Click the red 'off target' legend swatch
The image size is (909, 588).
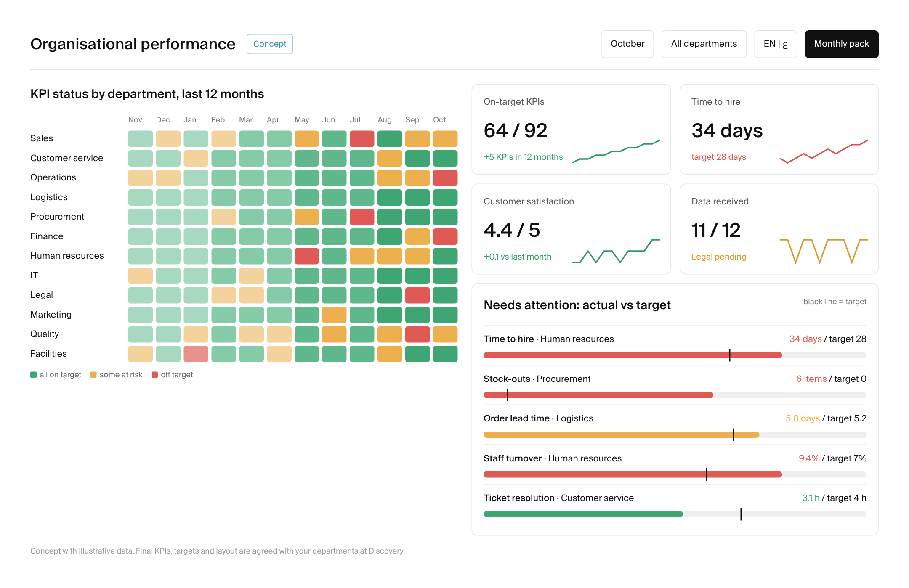[x=154, y=375]
